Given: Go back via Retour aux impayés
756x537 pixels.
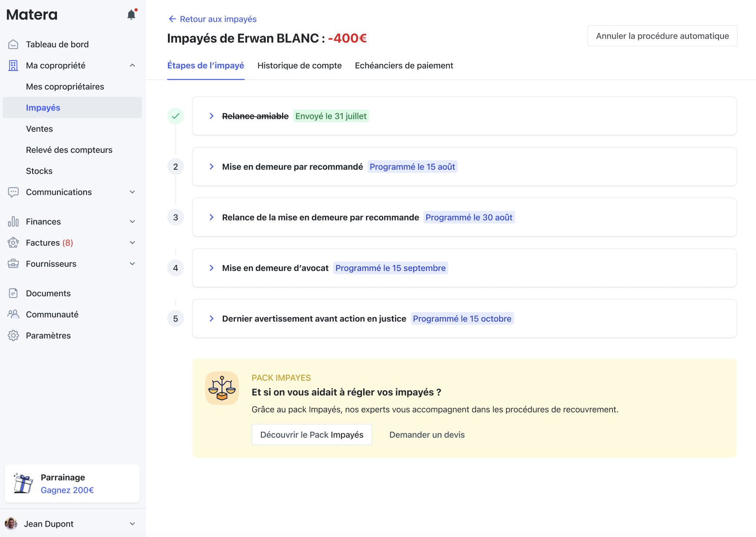Looking at the screenshot, I should (212, 19).
